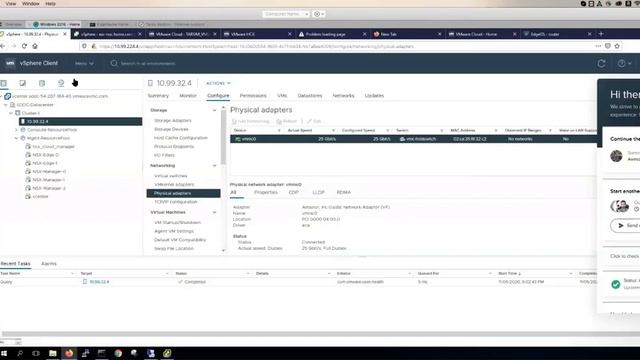Collapse the SDDC-Datacenter tree node
The width and height of the screenshot is (640, 360).
click(x=6, y=105)
